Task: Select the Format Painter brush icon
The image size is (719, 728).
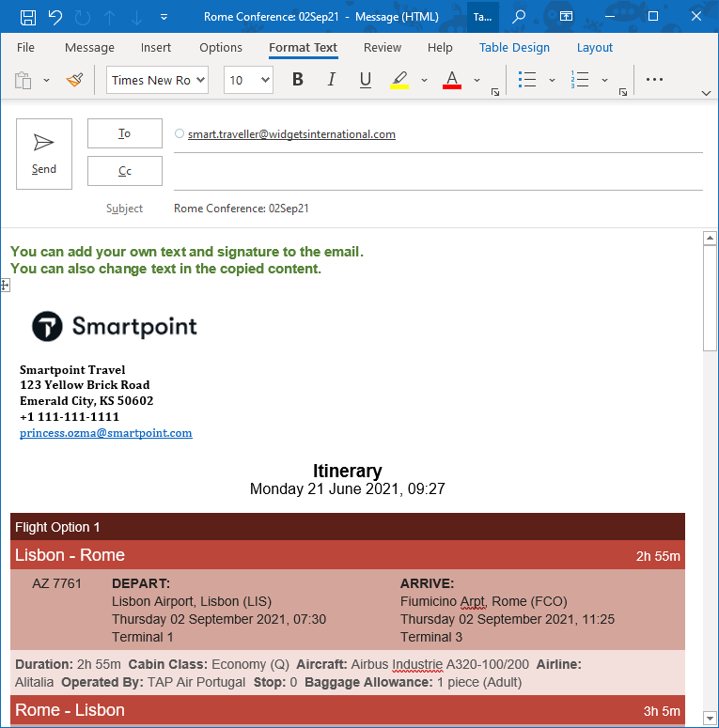Action: tap(75, 80)
